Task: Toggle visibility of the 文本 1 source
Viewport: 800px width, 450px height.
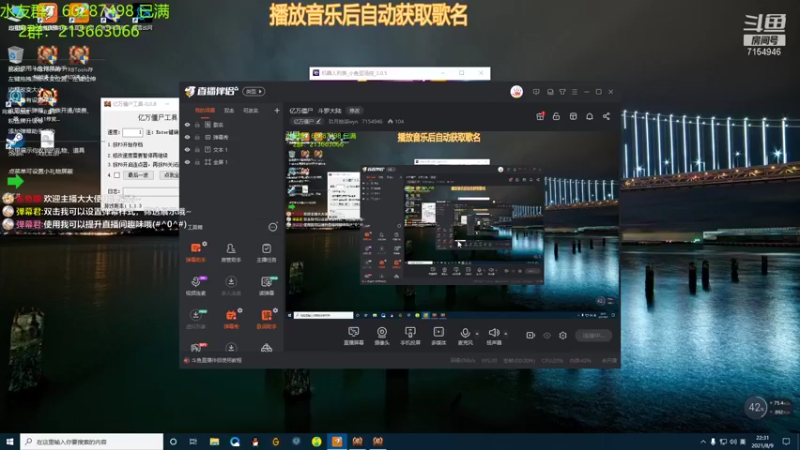Action: pyautogui.click(x=187, y=149)
